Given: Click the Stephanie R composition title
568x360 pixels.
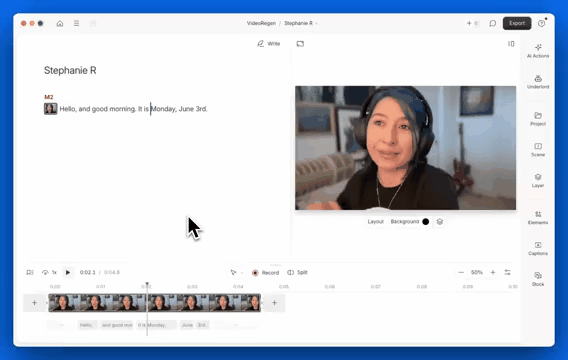Looking at the screenshot, I should [70, 70].
